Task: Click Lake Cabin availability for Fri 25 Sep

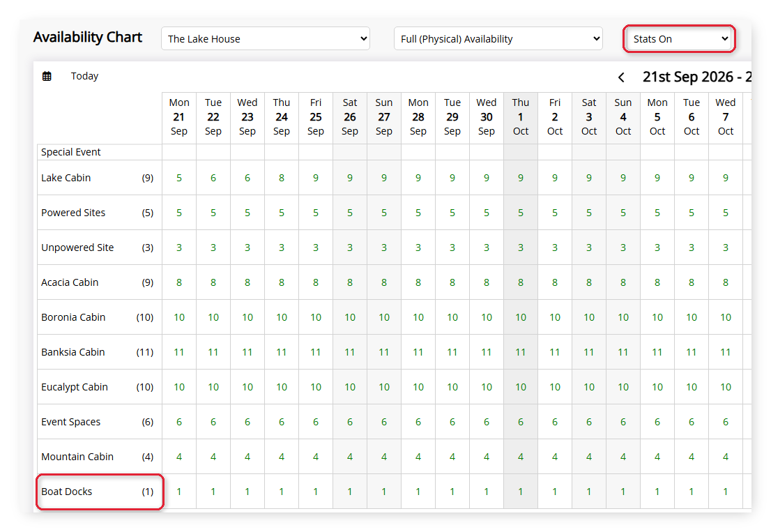Action: [316, 178]
